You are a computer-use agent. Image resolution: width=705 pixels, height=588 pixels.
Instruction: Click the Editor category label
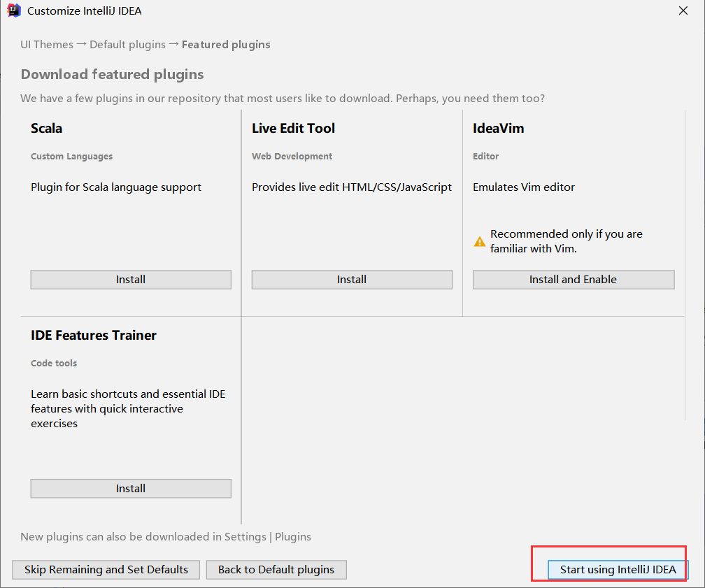(x=485, y=157)
